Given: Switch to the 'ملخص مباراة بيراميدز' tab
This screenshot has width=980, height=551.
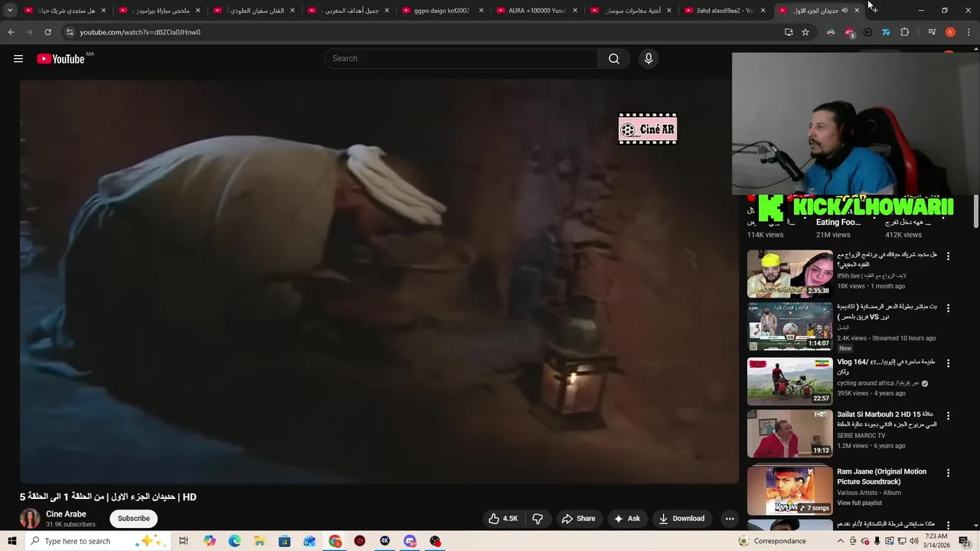Looking at the screenshot, I should 159,11.
